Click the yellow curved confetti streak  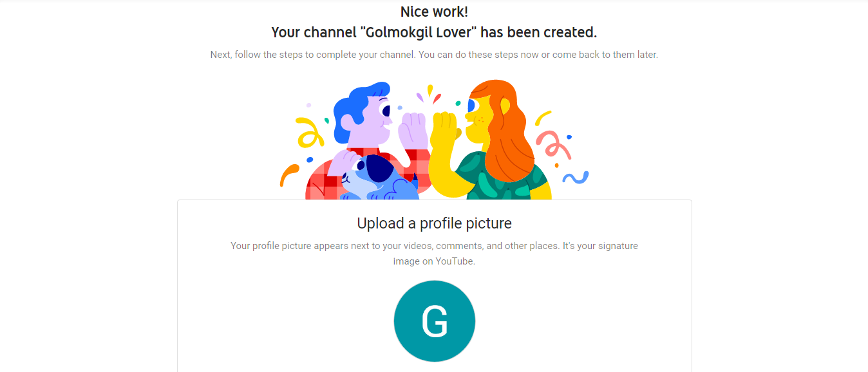tap(543, 117)
